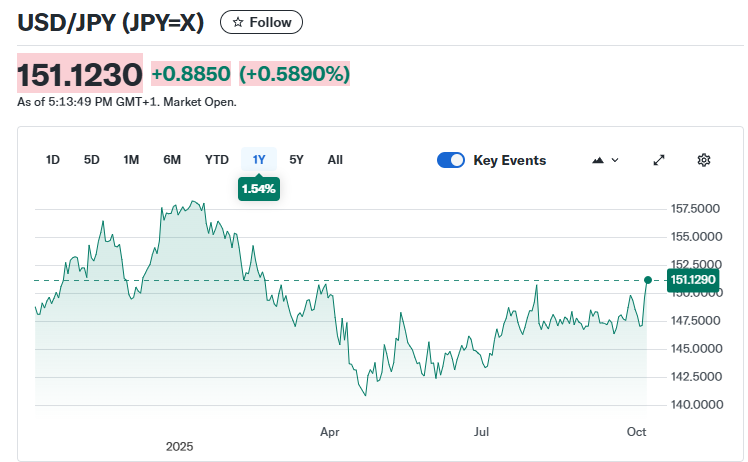Click the mountain chart type icon
748x462 pixels.
point(599,160)
